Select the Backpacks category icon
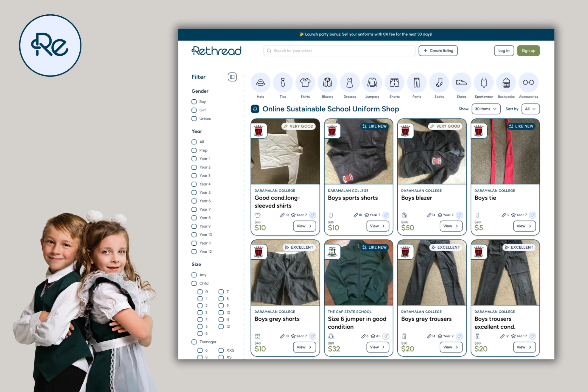Viewport: 588px width, 392px height. (506, 82)
